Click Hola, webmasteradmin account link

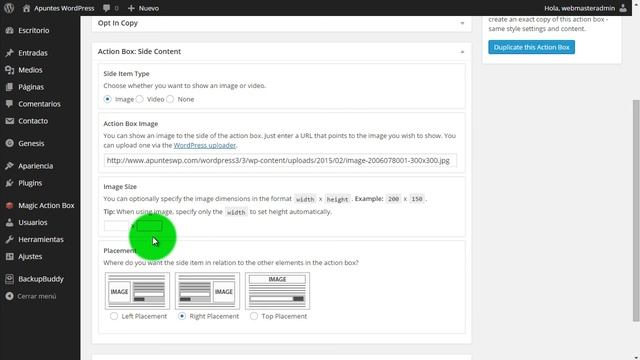[x=580, y=8]
